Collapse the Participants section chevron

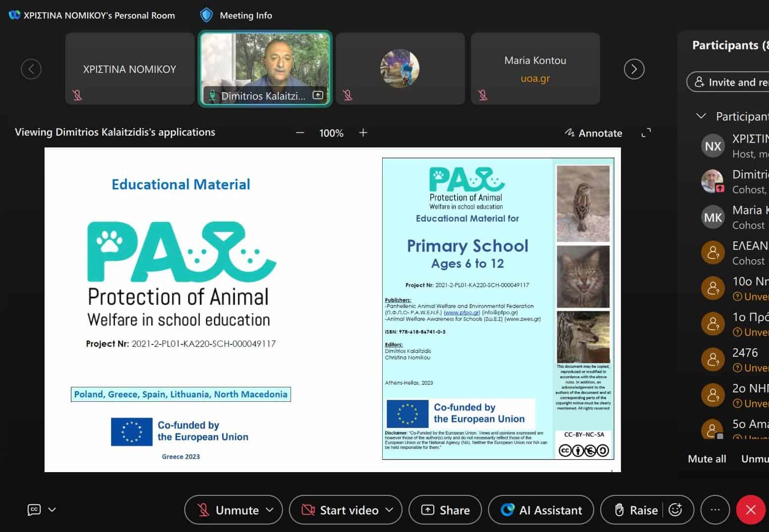(701, 116)
